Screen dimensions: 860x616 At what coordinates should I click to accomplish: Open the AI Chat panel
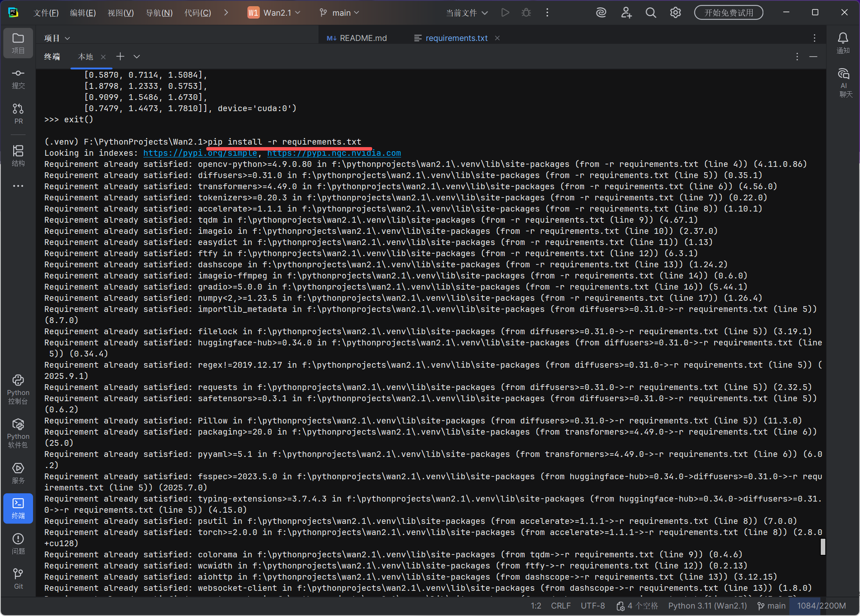pos(843,83)
